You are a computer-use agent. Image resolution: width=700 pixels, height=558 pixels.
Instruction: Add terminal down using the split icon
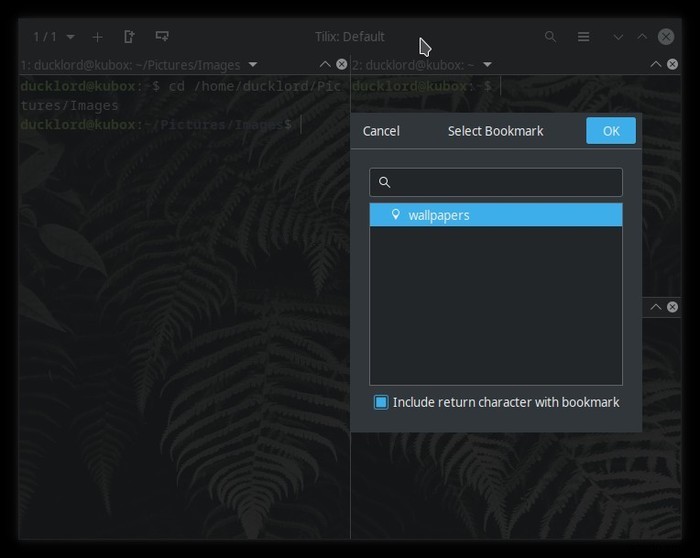[x=162, y=36]
